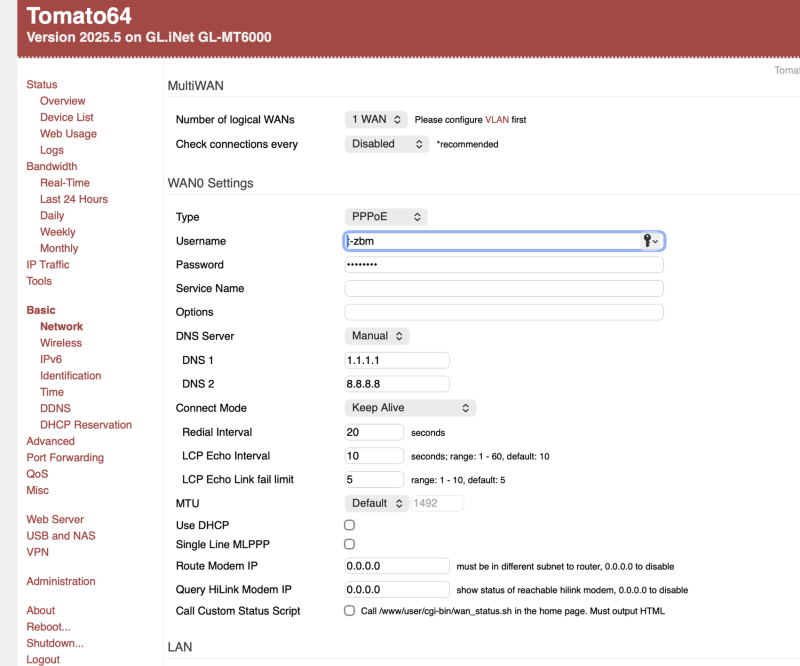This screenshot has width=800, height=666.
Task: Click the LCP Echo Interval field
Action: [374, 456]
